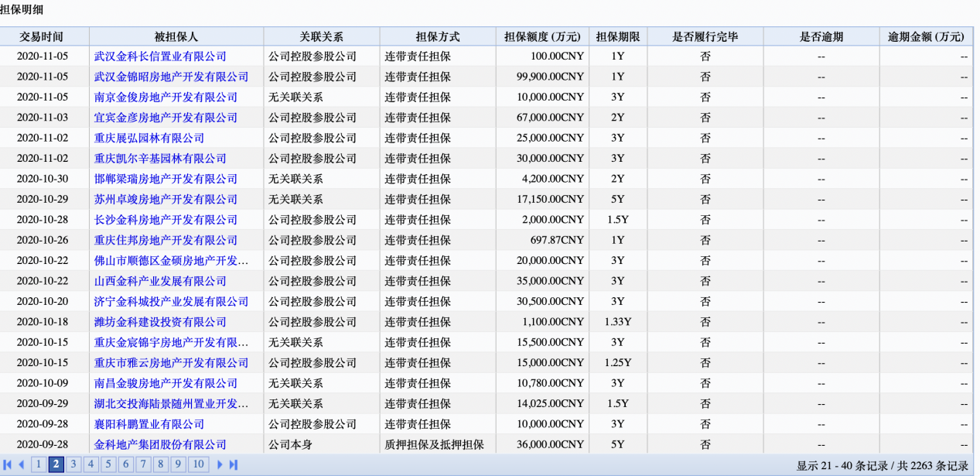The image size is (980, 476).
Task: Select the 担保明细 section title
Action: 22,9
